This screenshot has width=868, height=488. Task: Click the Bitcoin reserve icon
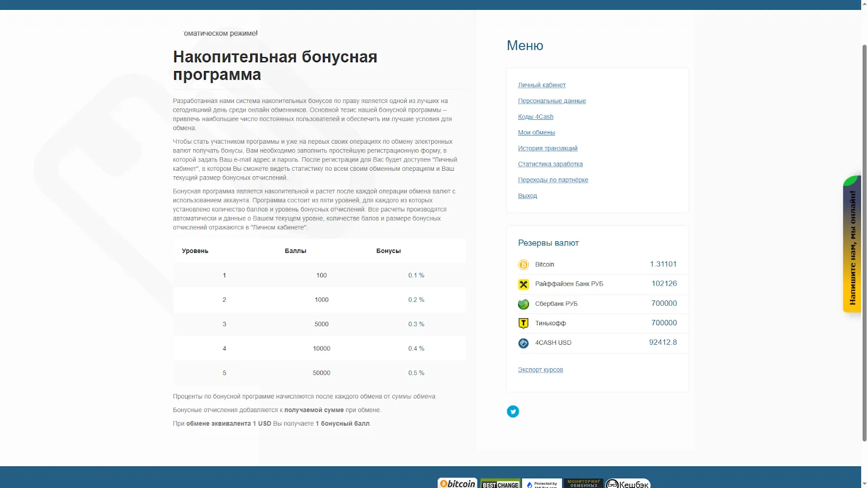(x=524, y=265)
